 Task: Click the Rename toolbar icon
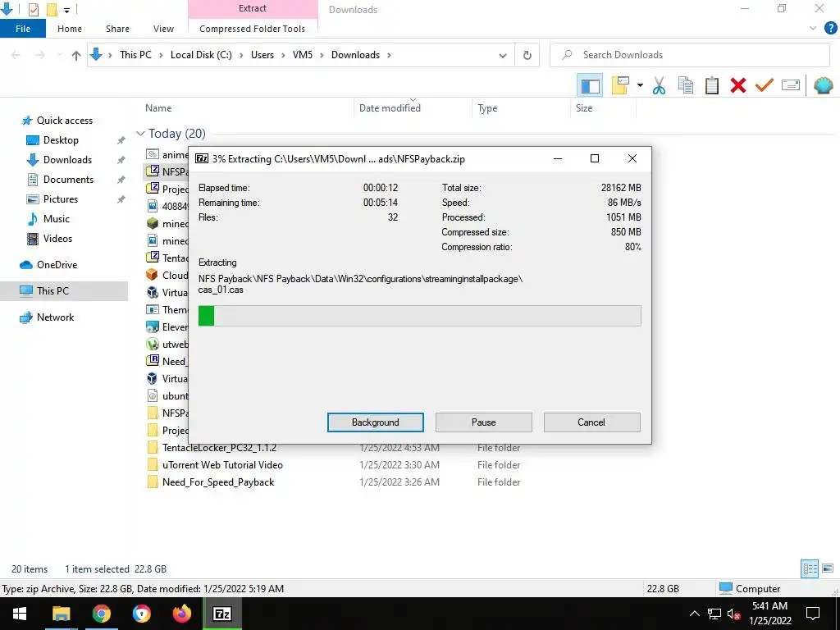790,85
